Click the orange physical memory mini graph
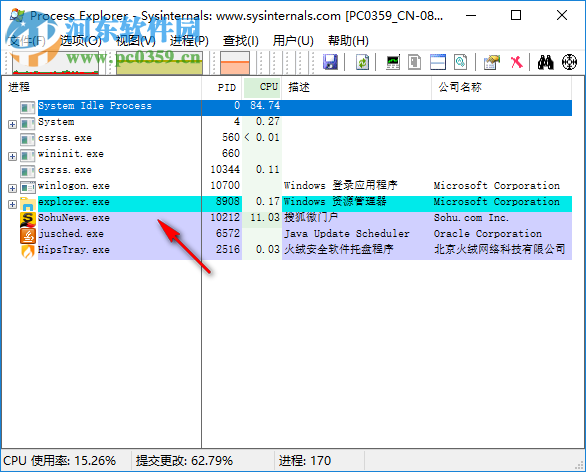Image resolution: width=586 pixels, height=472 pixels. coord(235,62)
